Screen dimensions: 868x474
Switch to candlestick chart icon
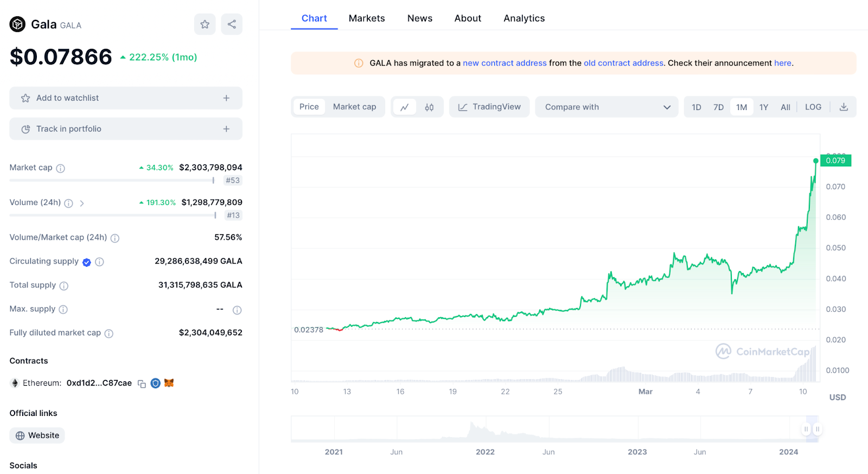pos(429,107)
